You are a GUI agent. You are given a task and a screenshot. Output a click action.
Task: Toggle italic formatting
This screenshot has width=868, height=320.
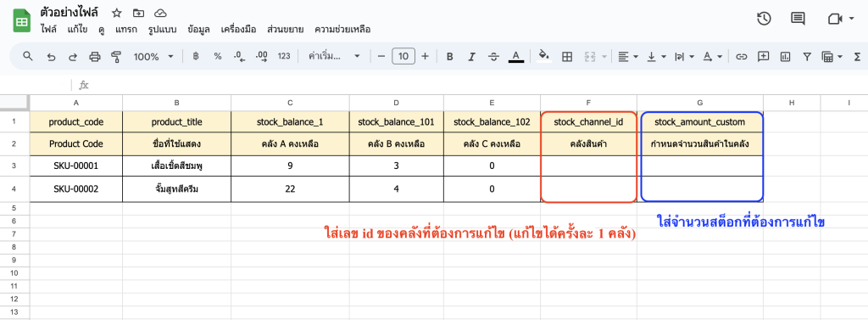471,56
